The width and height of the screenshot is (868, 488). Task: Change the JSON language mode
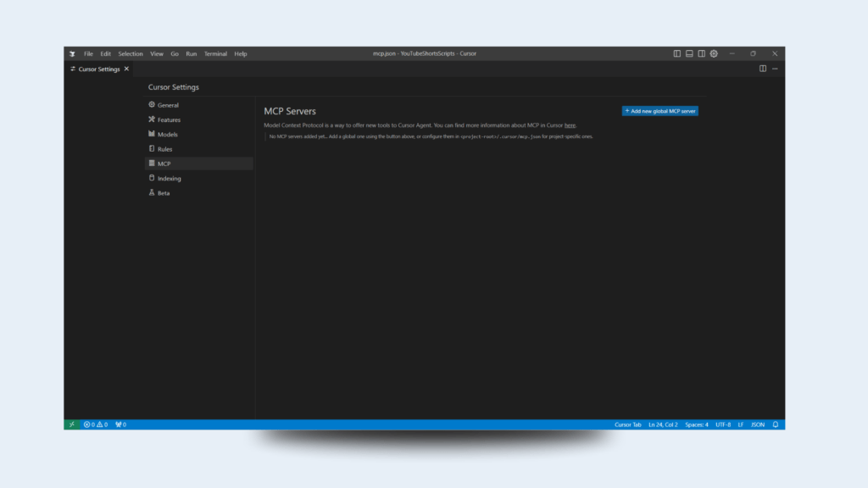[758, 424]
